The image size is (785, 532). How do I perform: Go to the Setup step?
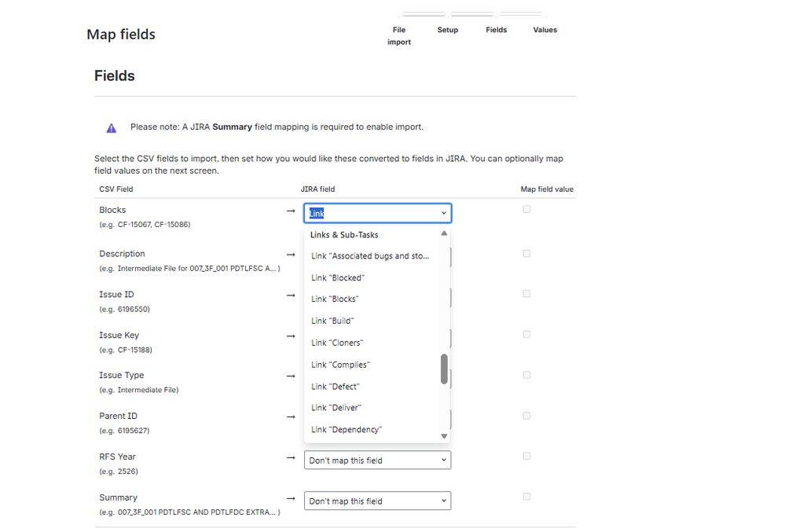pyautogui.click(x=447, y=29)
